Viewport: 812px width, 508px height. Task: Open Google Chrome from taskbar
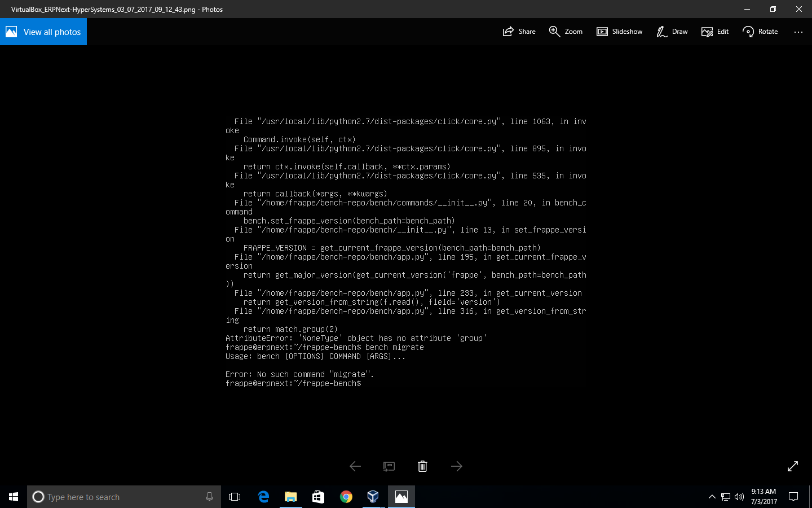(x=346, y=497)
